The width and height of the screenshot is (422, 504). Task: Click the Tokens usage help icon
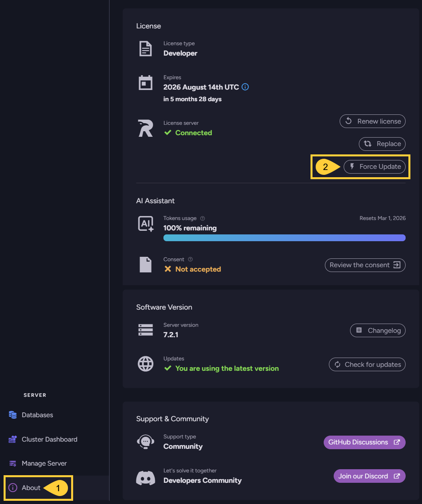(203, 218)
